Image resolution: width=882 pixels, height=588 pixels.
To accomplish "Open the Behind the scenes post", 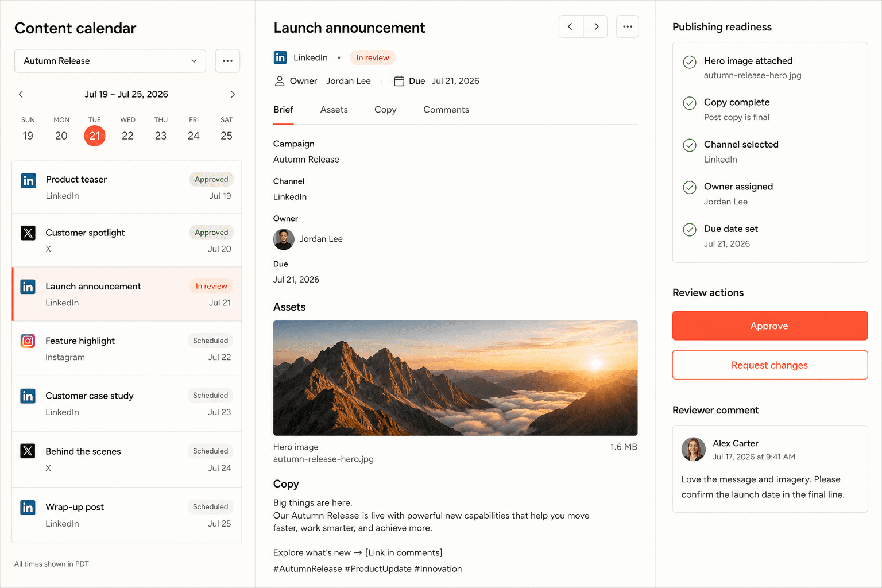I will tap(127, 459).
